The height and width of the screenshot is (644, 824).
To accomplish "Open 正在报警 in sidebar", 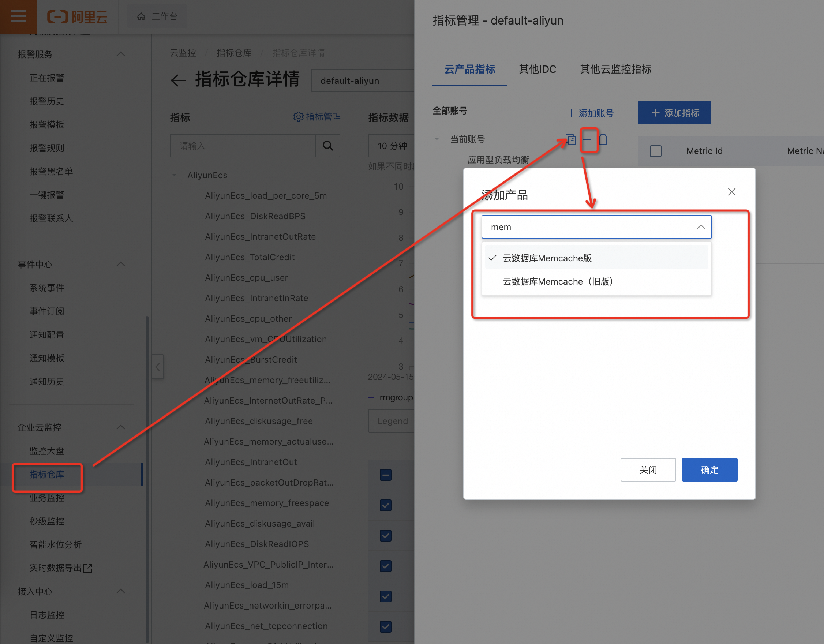I will click(47, 78).
